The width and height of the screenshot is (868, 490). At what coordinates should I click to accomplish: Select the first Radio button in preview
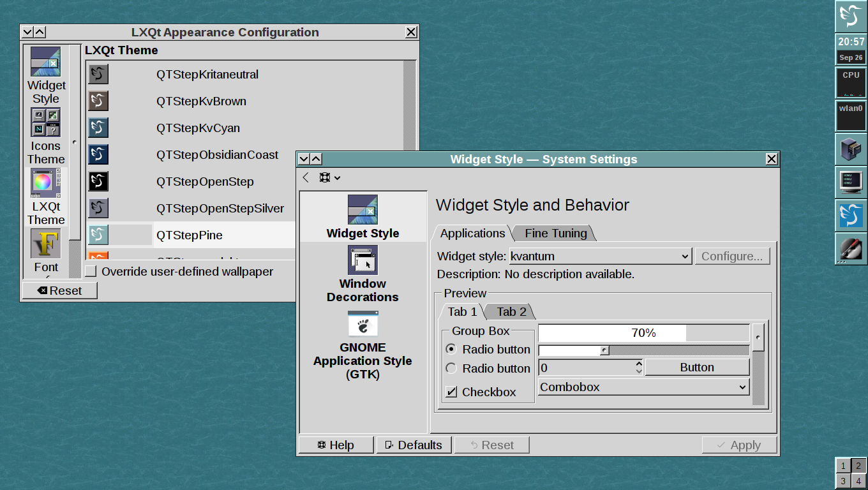[x=451, y=349]
